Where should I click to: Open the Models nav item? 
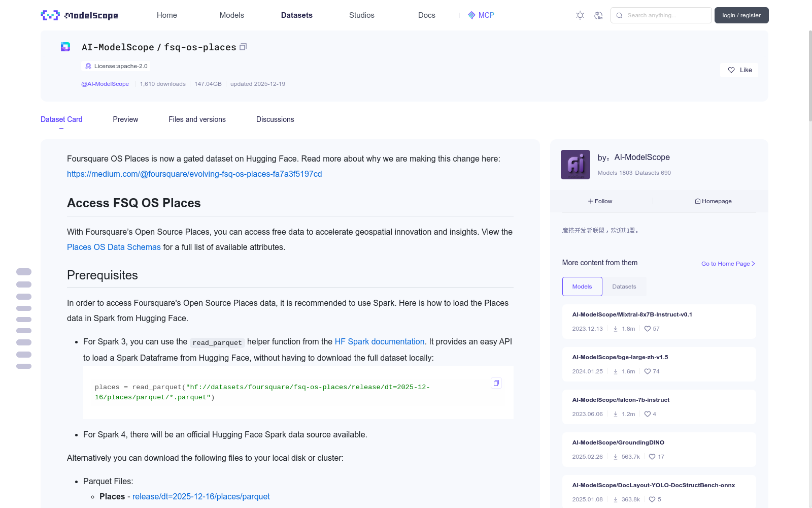point(232,15)
